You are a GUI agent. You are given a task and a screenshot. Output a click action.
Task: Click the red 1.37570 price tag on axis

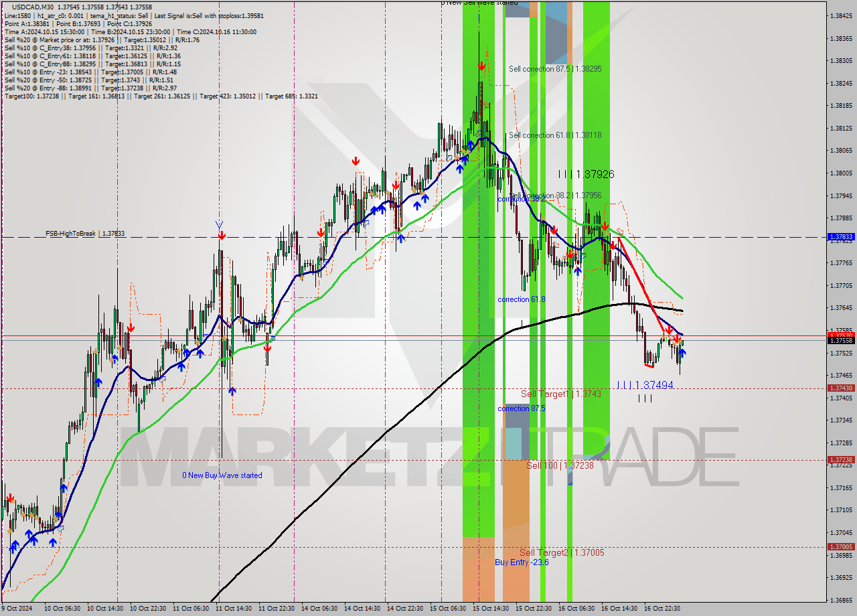841,334
